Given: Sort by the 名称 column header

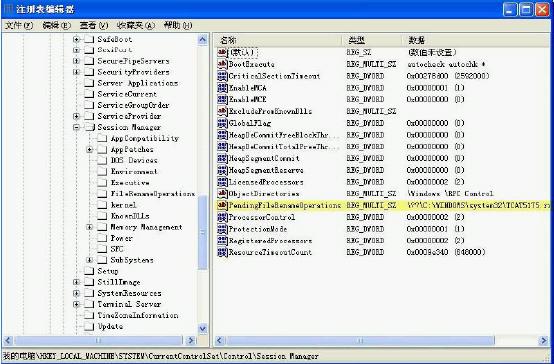Looking at the screenshot, I should coord(278,40).
